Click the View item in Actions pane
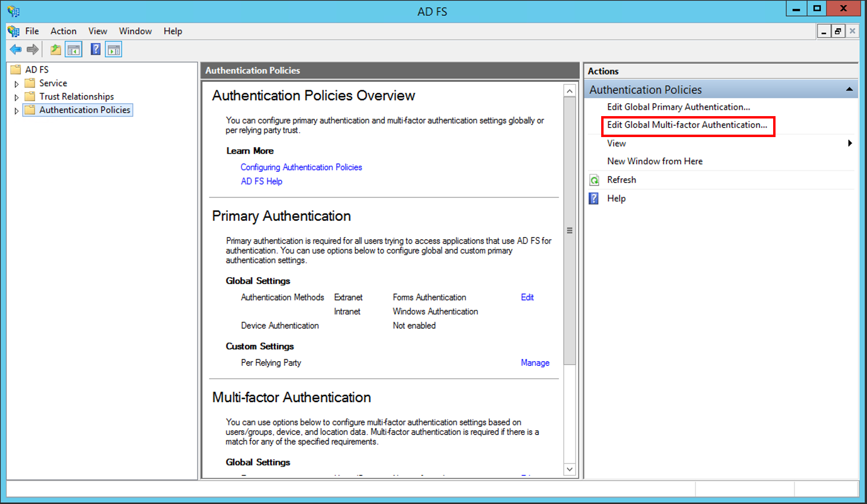The width and height of the screenshot is (867, 504). [616, 143]
